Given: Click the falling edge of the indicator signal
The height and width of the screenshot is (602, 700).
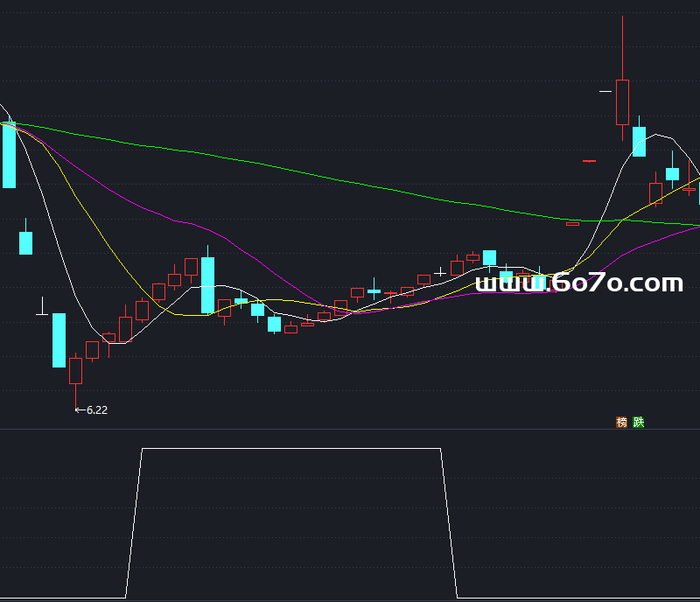Looking at the screenshot, I should pos(450,525).
